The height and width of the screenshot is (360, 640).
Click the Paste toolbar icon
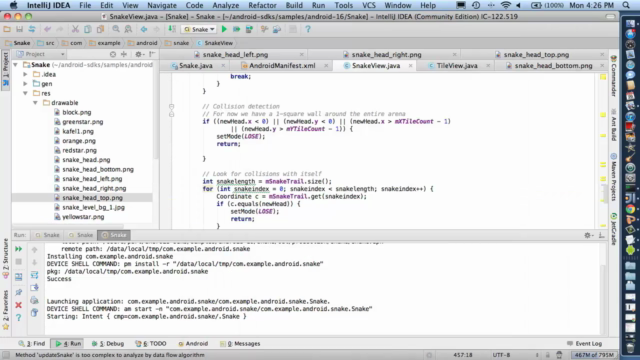point(100,29)
